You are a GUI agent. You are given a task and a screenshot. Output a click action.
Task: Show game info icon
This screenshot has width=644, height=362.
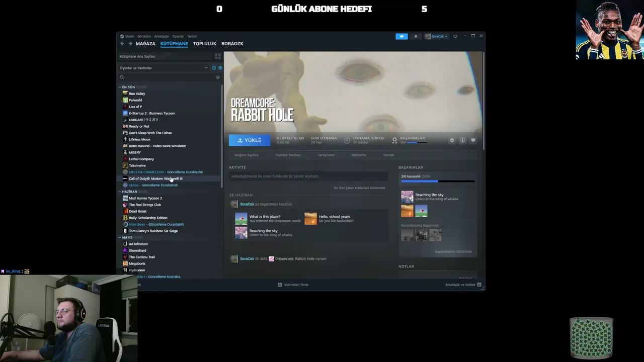pyautogui.click(x=462, y=140)
